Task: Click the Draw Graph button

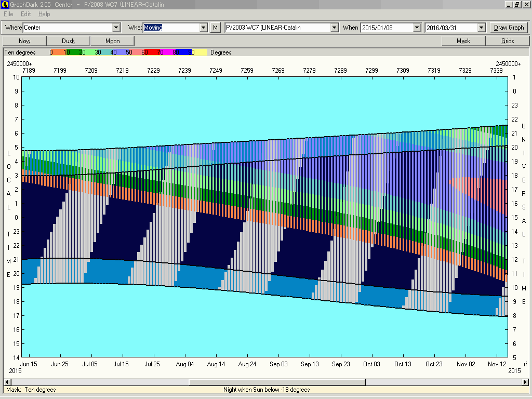Action: (509, 28)
